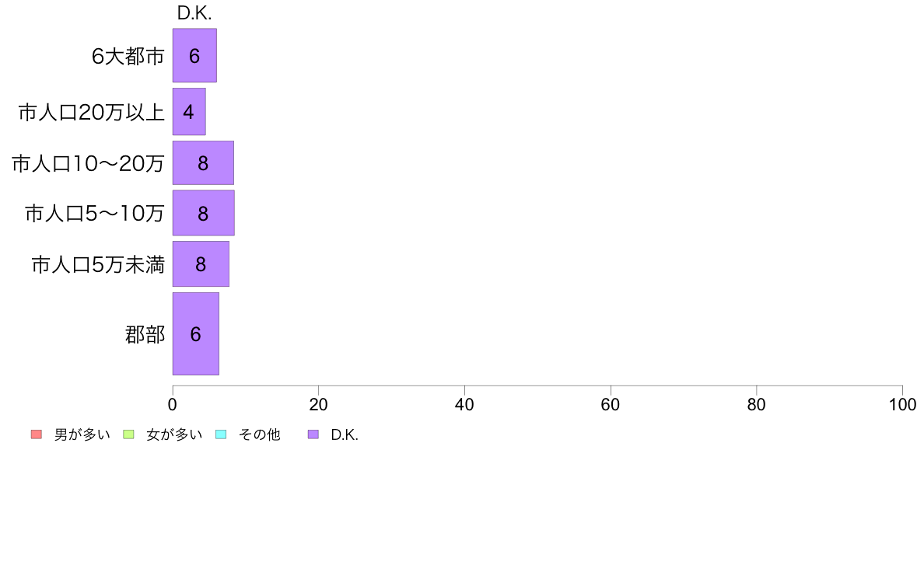Click the cyan その他 legend swatch
924x572 pixels.
click(221, 434)
